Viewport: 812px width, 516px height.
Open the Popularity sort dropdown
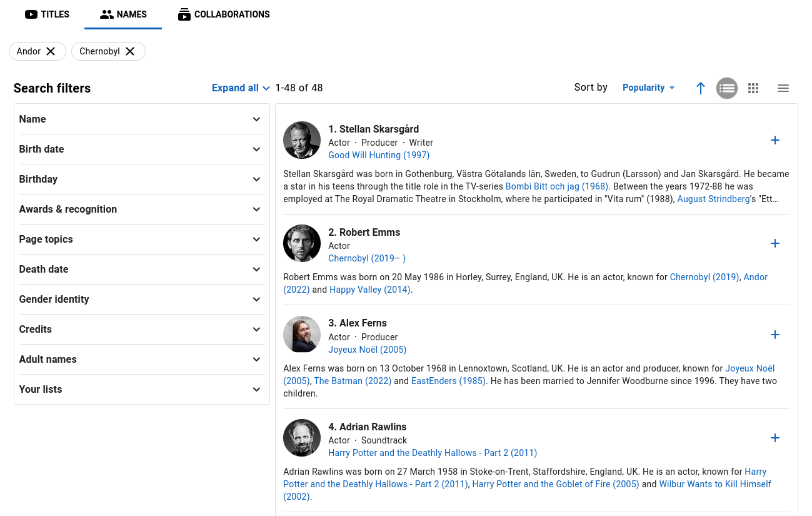[x=648, y=88]
